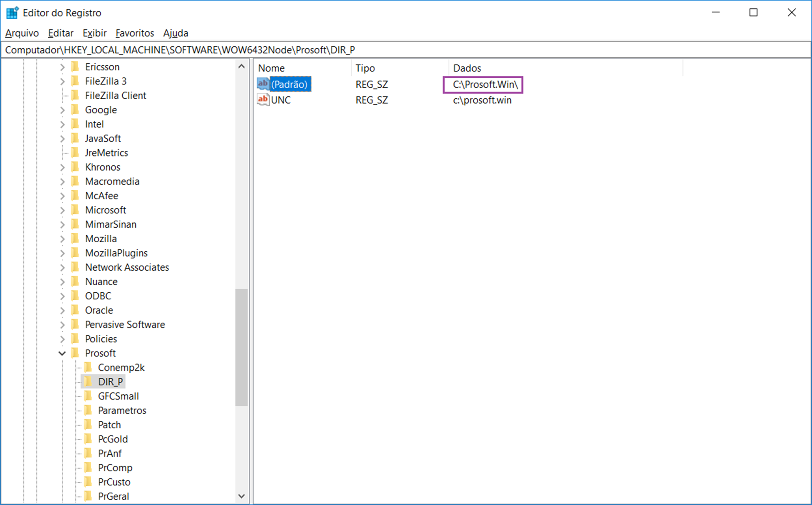Select the UNC value name
The height and width of the screenshot is (505, 812).
281,100
